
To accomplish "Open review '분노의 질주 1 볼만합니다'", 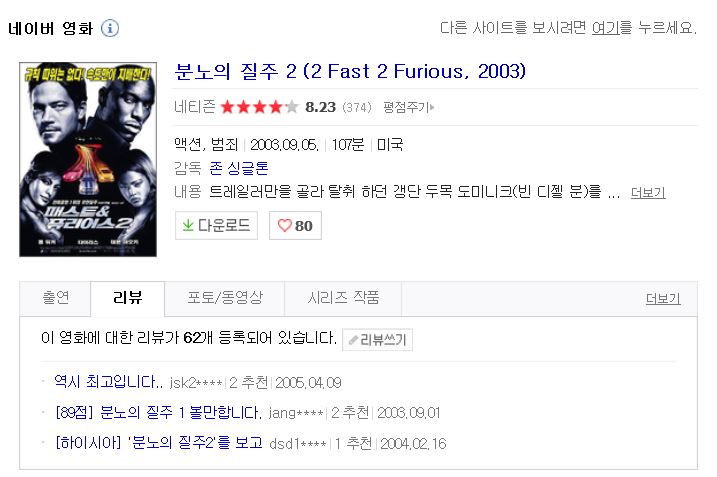I will tap(159, 412).
